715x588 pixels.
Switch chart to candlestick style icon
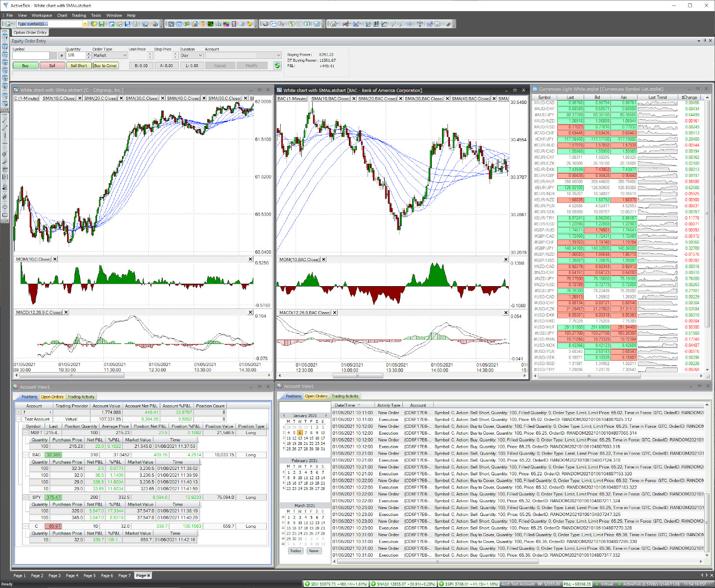[x=376, y=24]
